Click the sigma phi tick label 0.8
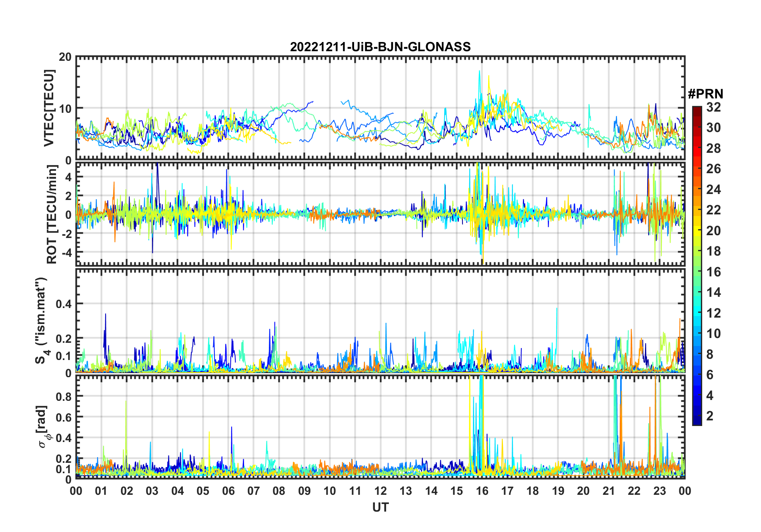Screen dimensions: 761x532 click(64, 396)
